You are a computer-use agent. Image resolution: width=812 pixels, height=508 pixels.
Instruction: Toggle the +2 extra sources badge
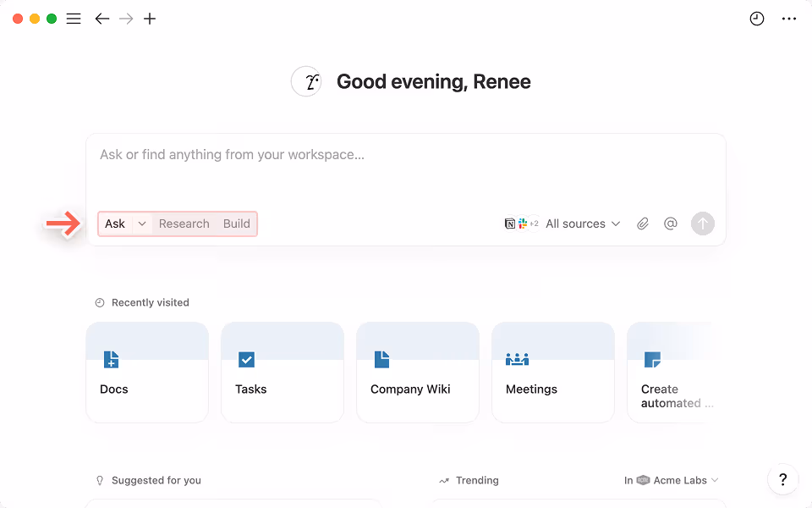click(535, 223)
